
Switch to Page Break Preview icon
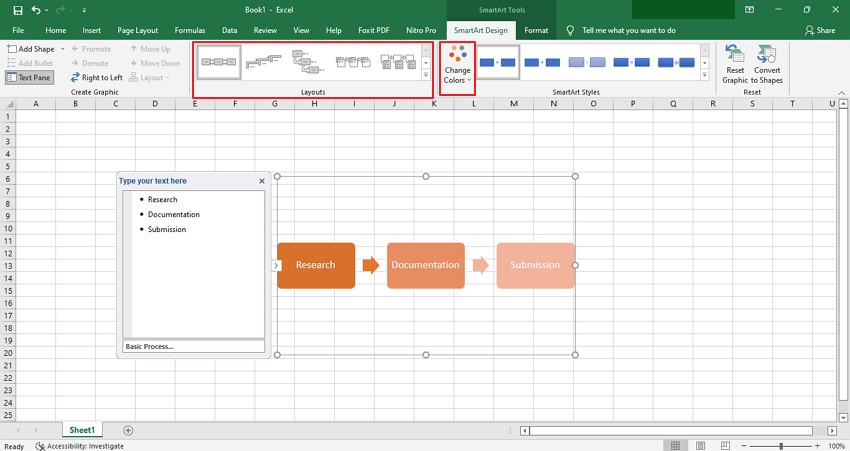(725, 446)
